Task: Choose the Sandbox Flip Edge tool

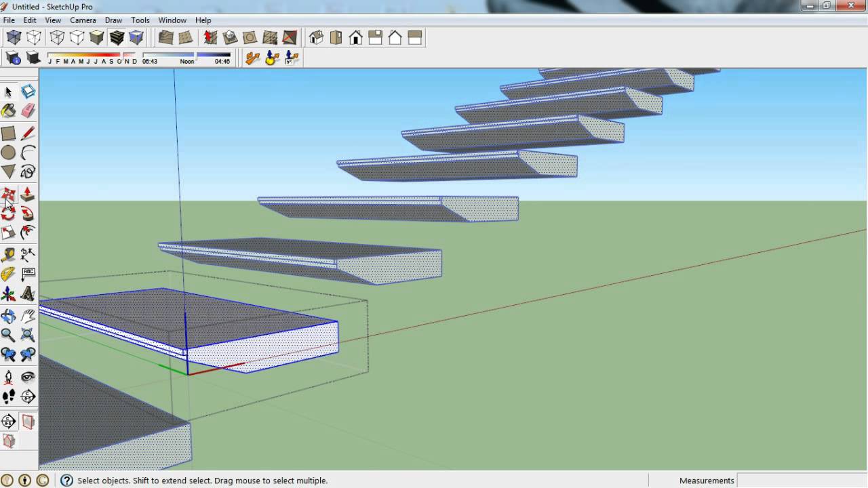Action: (290, 37)
